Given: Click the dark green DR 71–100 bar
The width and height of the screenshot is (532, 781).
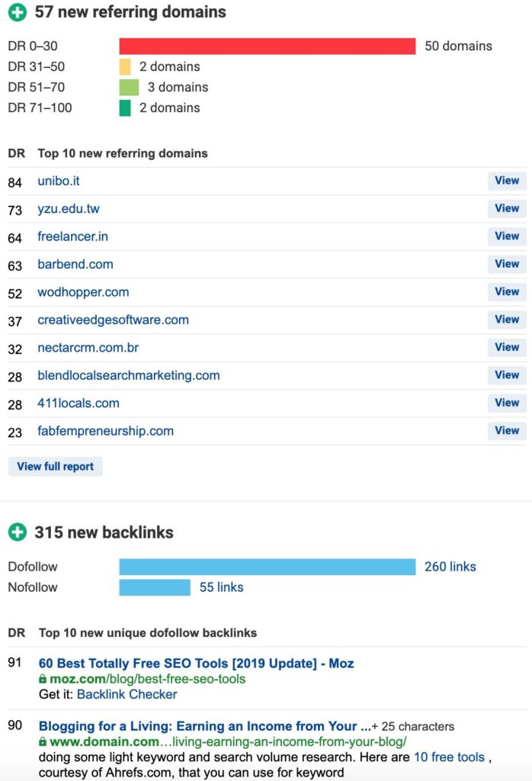Looking at the screenshot, I should coord(125,108).
